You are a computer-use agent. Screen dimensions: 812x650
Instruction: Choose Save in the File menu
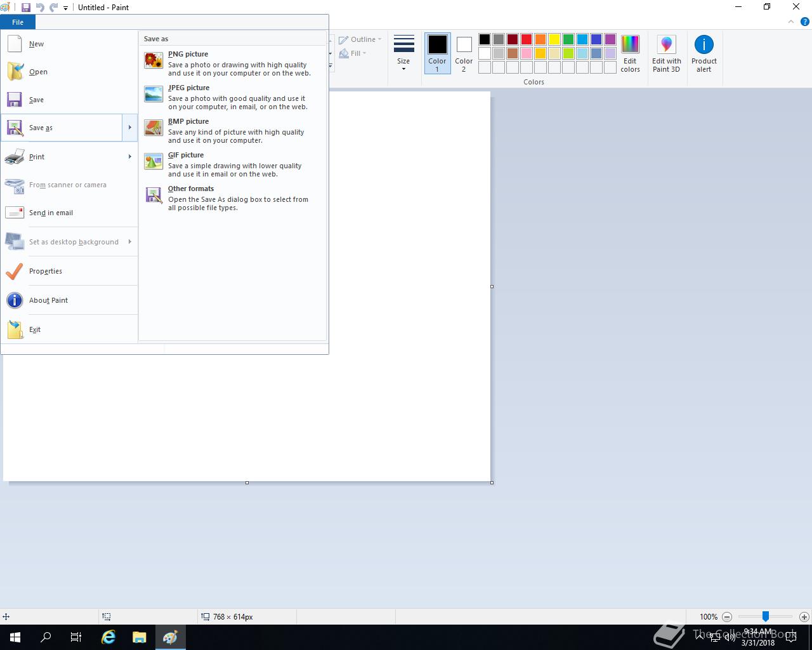[x=69, y=100]
